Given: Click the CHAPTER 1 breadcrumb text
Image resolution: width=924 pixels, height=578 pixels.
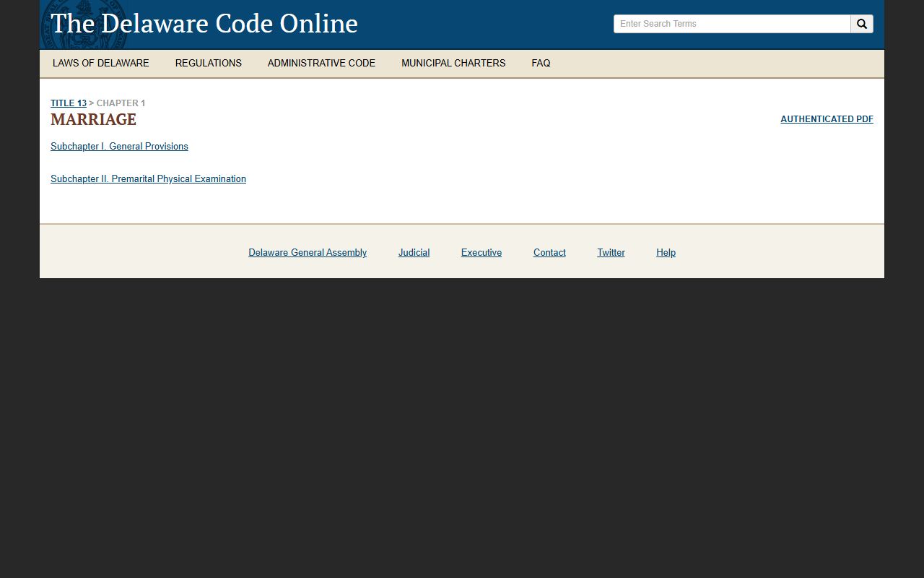Looking at the screenshot, I should [x=121, y=103].
